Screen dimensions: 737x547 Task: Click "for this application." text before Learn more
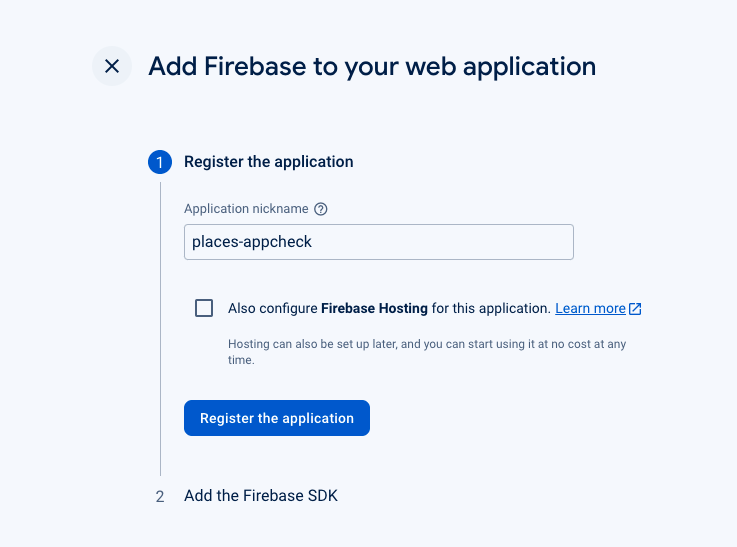point(491,308)
